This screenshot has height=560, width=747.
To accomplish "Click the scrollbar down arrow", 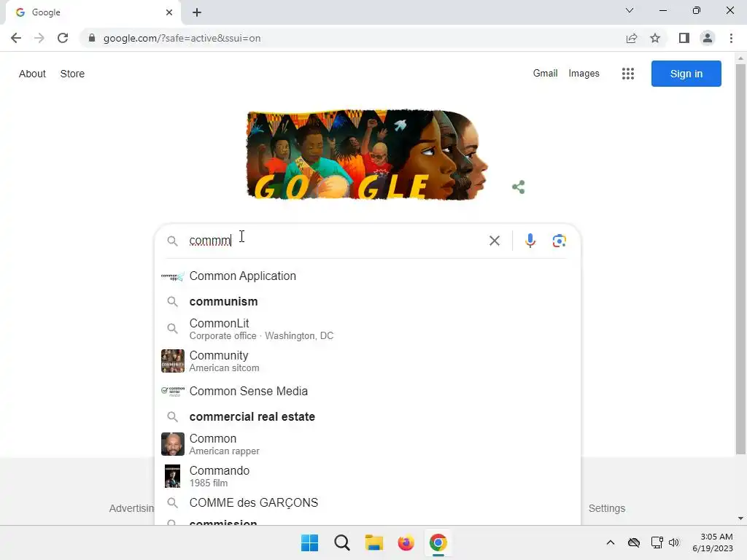I will (740, 518).
